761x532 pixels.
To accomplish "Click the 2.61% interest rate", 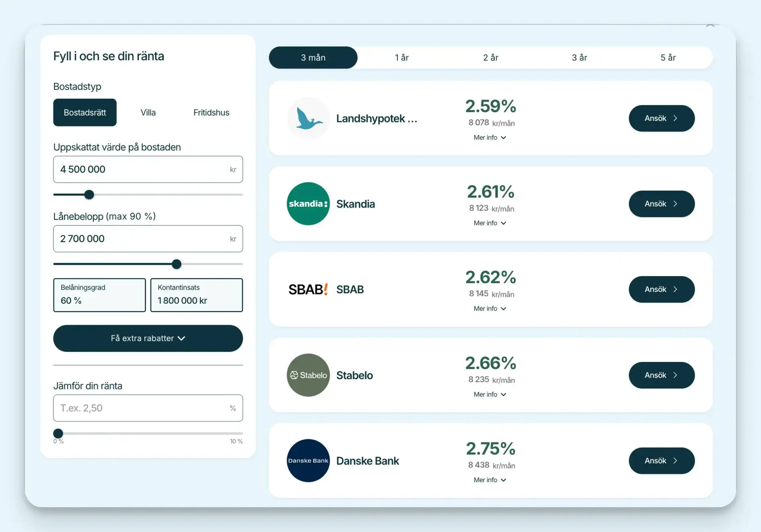I will [x=491, y=192].
